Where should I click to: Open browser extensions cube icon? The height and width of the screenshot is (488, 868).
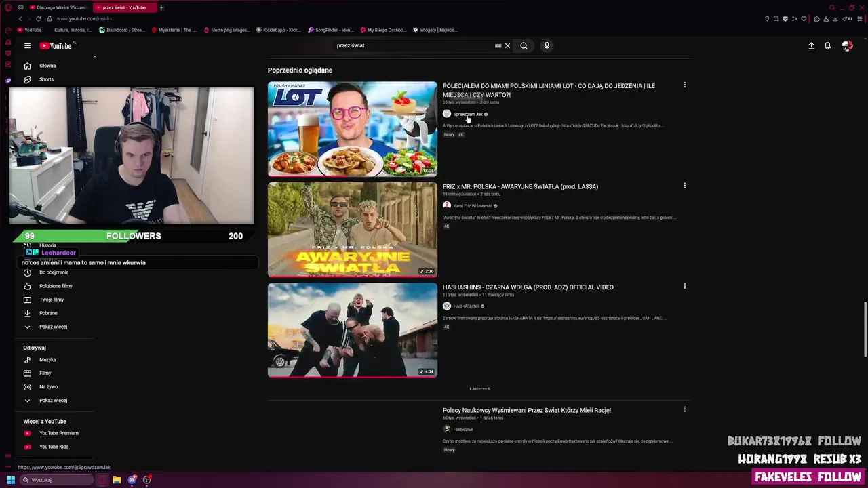816,19
